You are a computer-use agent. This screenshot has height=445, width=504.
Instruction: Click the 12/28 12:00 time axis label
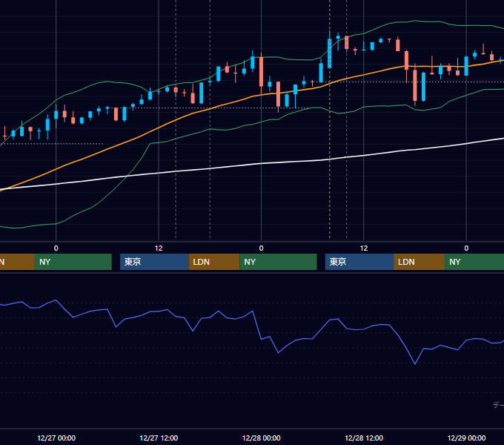click(364, 438)
